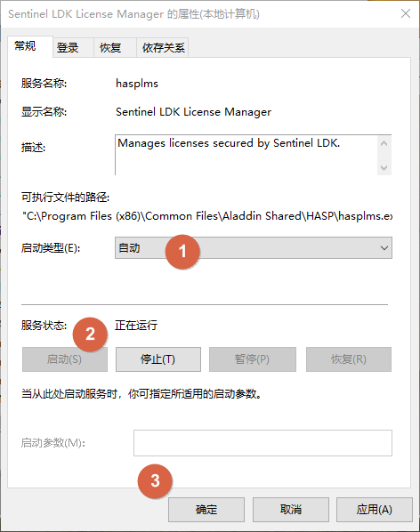The image size is (420, 532).
Task: Click the 启动(S) start button
Action: pos(65,359)
